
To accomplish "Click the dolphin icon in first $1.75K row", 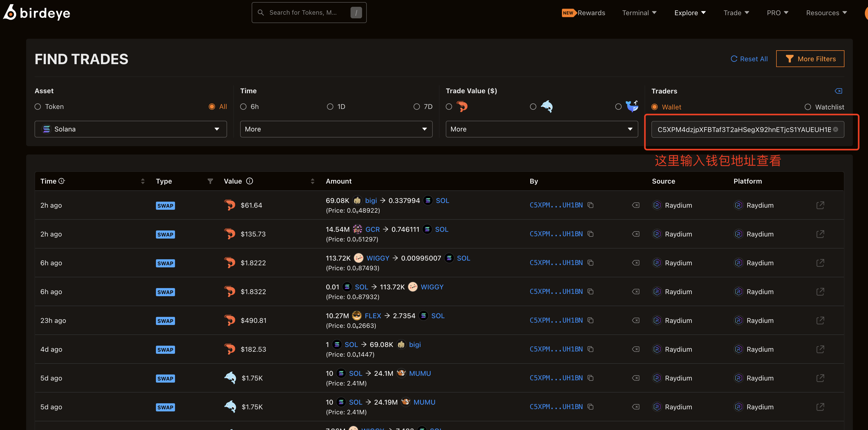I will 230,378.
